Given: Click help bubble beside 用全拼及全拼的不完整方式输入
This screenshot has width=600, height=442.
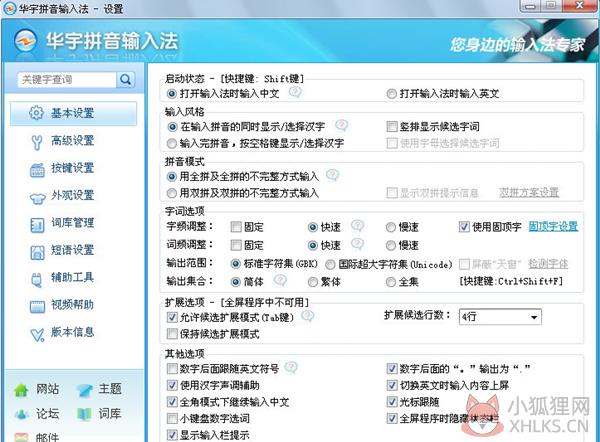Looking at the screenshot, I should [x=333, y=175].
